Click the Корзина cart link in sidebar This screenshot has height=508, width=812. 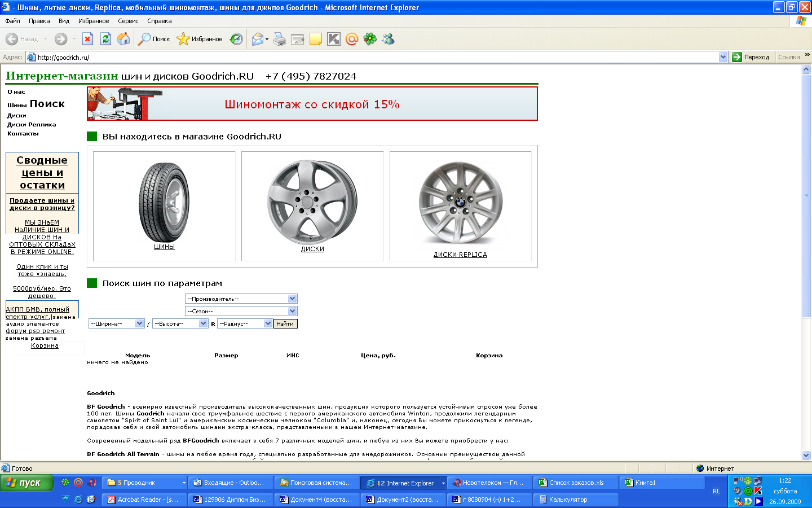45,345
